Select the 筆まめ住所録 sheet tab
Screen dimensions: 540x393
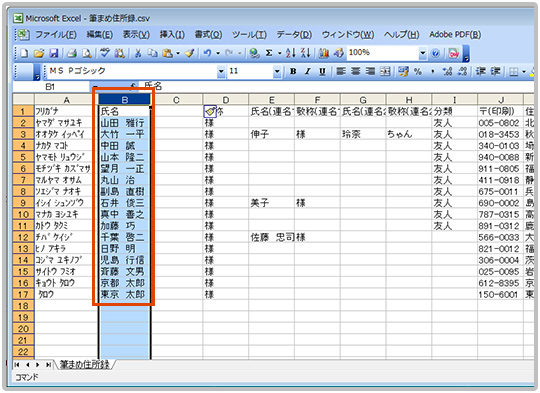[x=84, y=364]
